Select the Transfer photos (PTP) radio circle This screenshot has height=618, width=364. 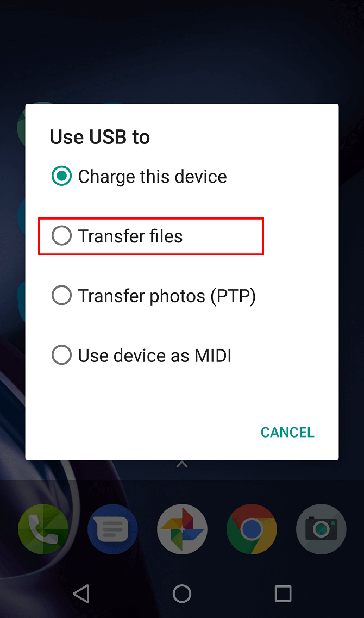[x=61, y=296]
